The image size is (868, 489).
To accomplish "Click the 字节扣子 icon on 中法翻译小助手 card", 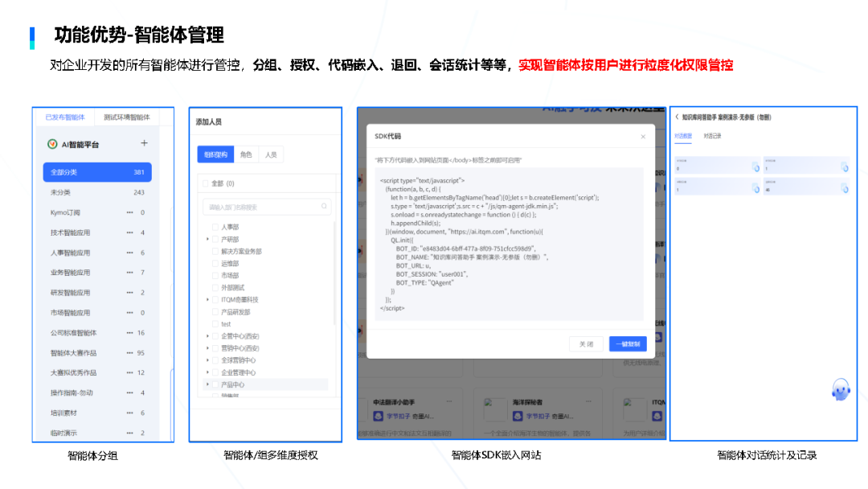I will (378, 416).
